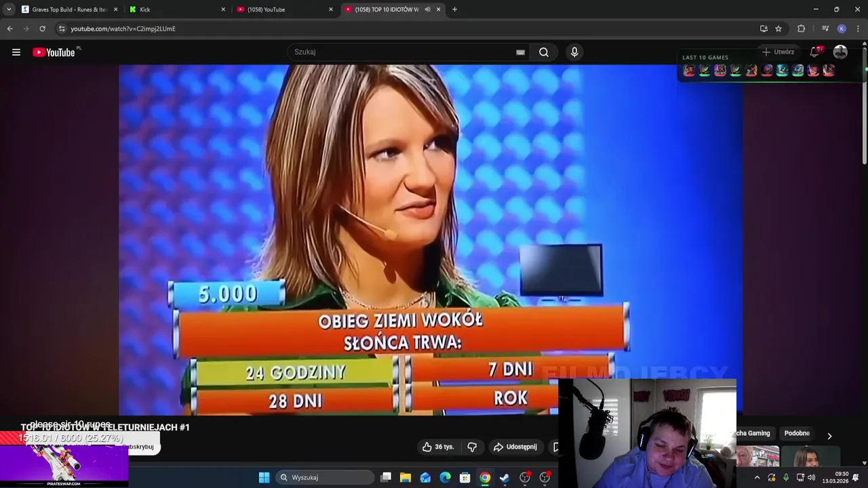Image resolution: width=868 pixels, height=488 pixels.
Task: Dislike the video with thumbs down
Action: [x=472, y=447]
